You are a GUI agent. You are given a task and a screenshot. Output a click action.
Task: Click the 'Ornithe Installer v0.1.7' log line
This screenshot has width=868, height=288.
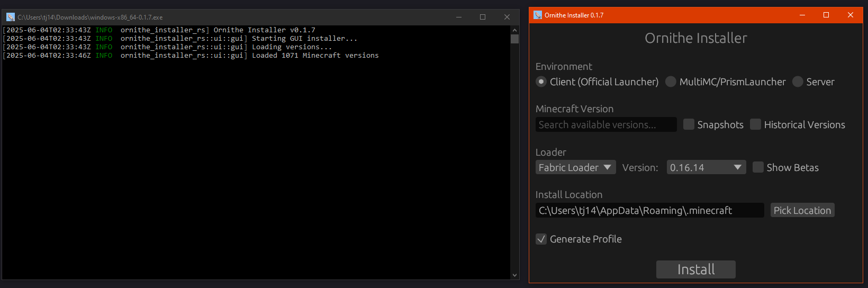click(159, 30)
